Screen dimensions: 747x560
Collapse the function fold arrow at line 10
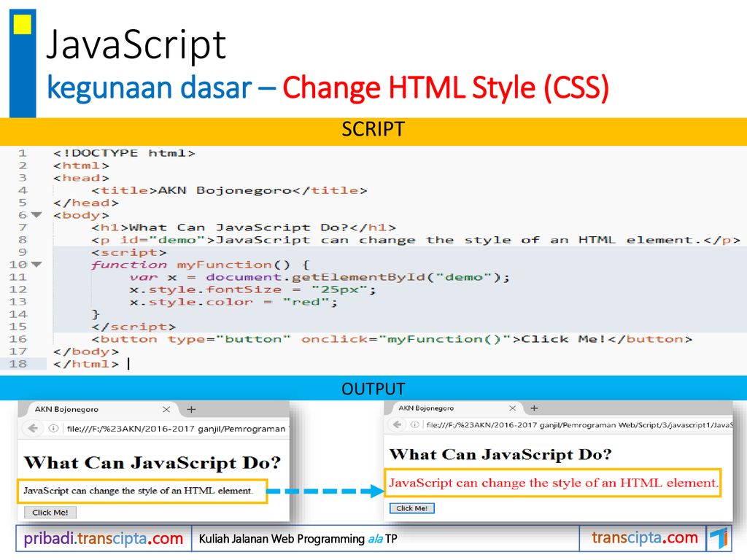pyautogui.click(x=36, y=265)
